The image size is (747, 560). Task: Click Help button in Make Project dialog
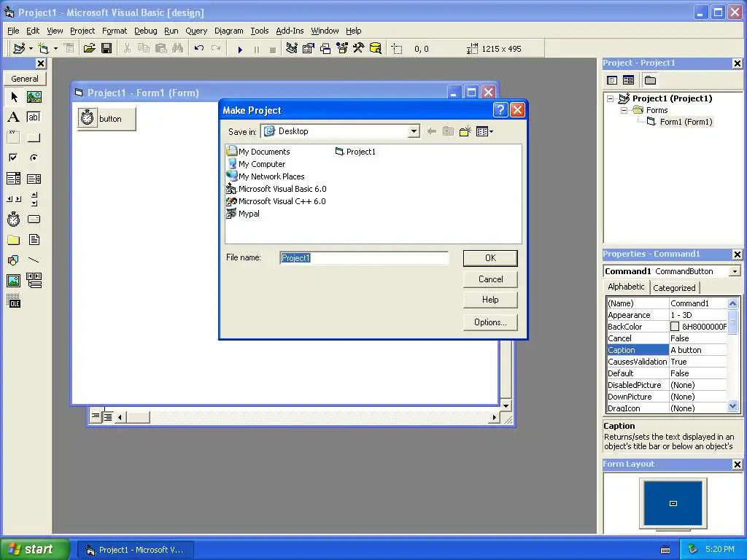click(x=490, y=300)
